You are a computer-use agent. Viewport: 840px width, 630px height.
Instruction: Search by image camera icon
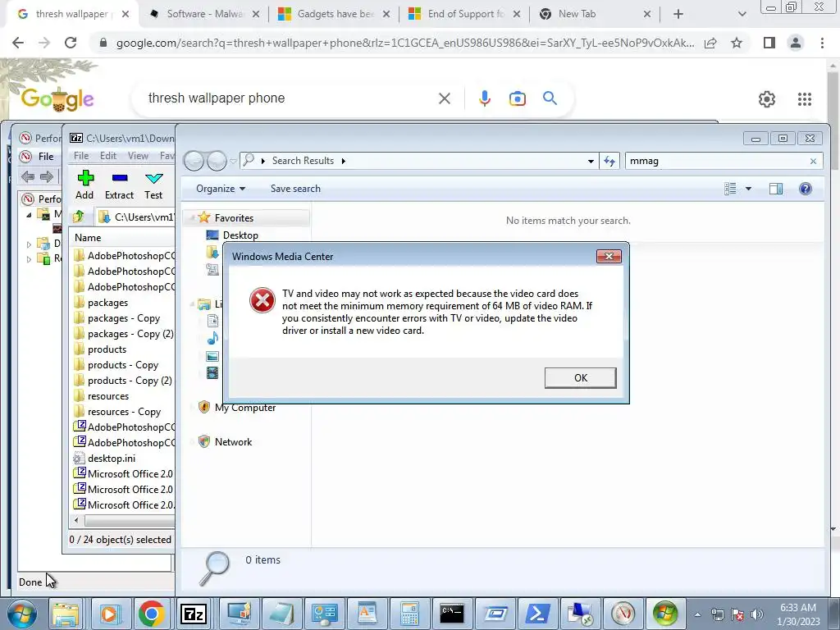click(x=517, y=98)
